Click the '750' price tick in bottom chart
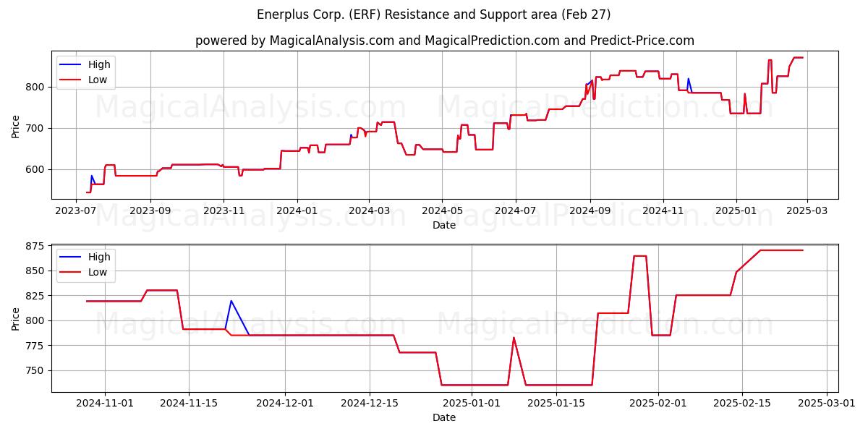 36,370
